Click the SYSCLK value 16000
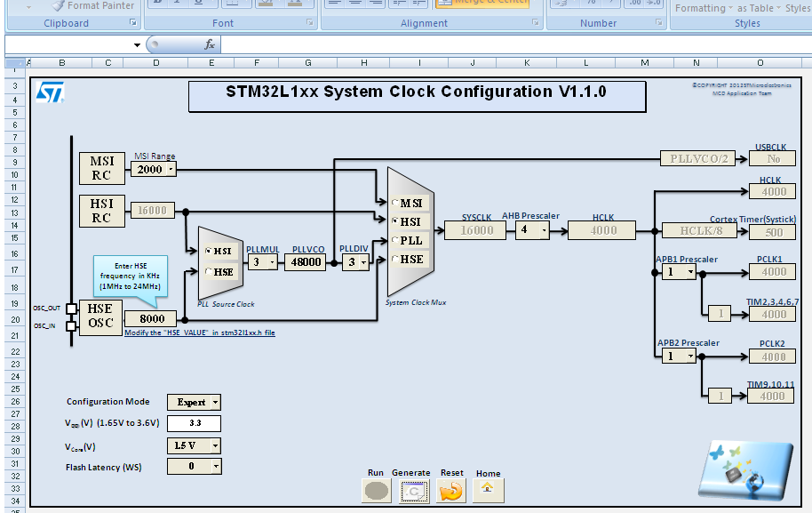The image size is (812, 513). pos(476,230)
